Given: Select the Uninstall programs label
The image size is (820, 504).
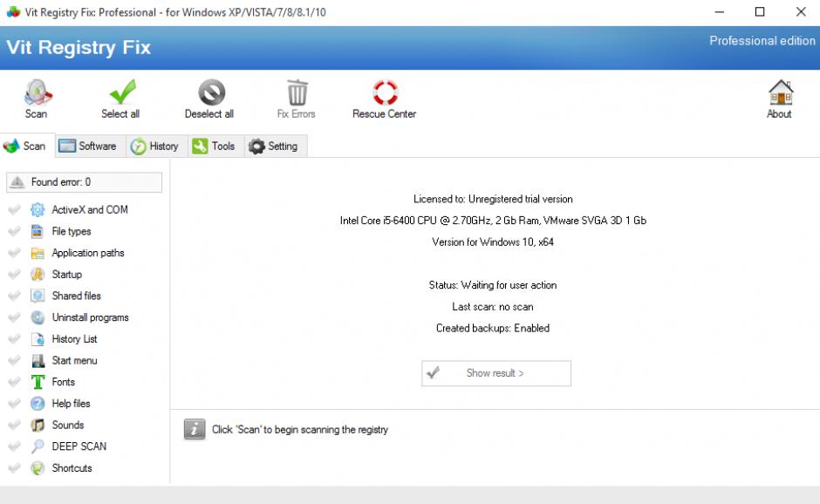Looking at the screenshot, I should pyautogui.click(x=90, y=317).
